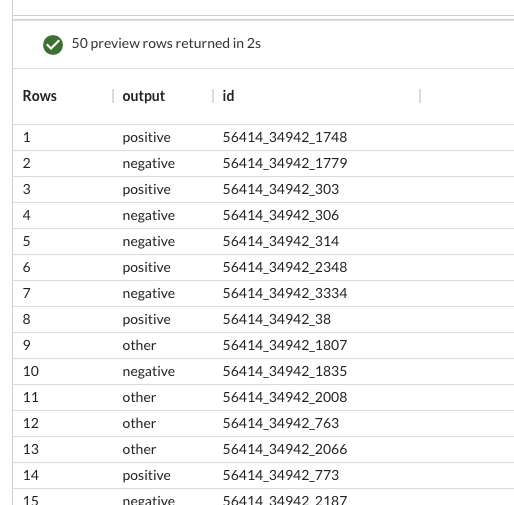Select the id 56414_34942_1835

click(x=285, y=371)
